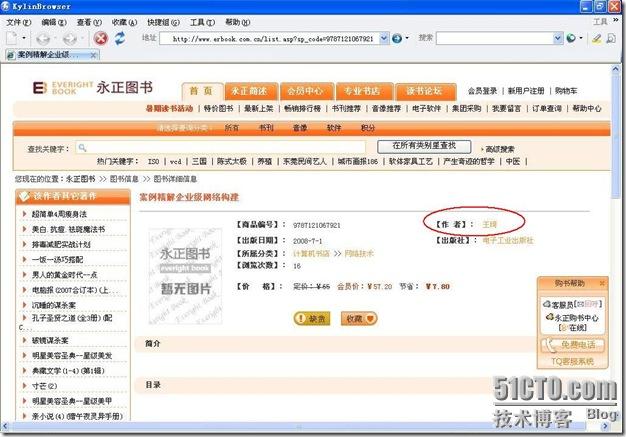The width and height of the screenshot is (626, 437).
Task: Click the 高级搜索 link
Action: 500,149
